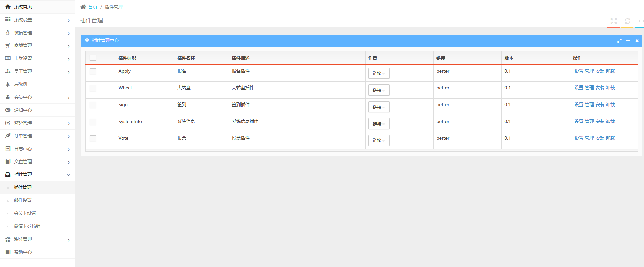Select 会员卡设置 in the sidebar submenu

[25, 213]
